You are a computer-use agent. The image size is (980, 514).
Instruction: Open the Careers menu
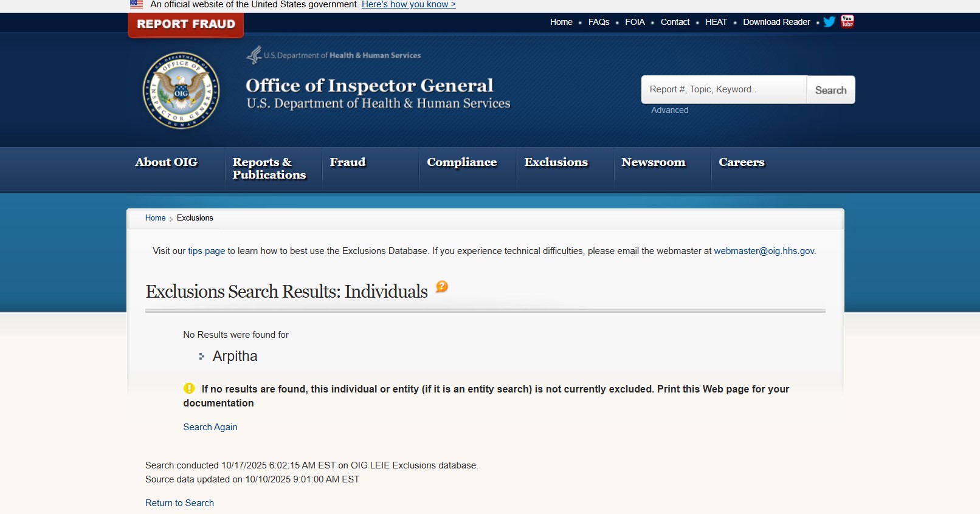pyautogui.click(x=742, y=162)
